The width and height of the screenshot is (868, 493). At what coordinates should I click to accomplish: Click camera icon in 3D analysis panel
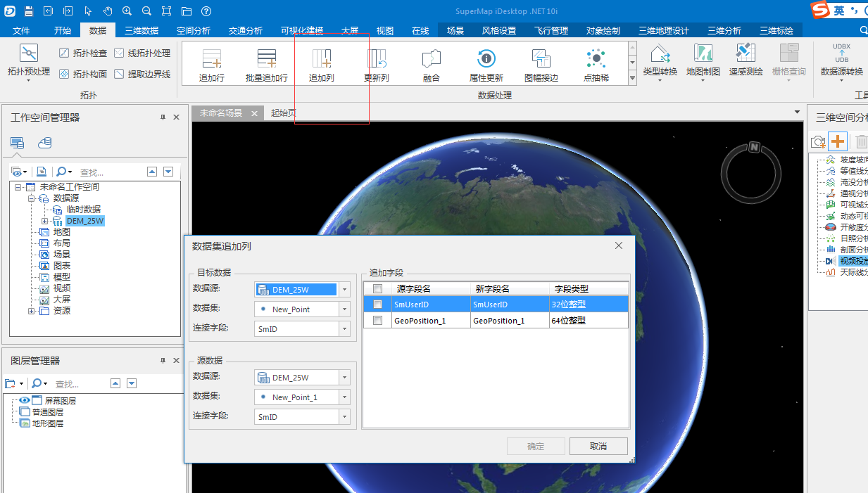[818, 142]
